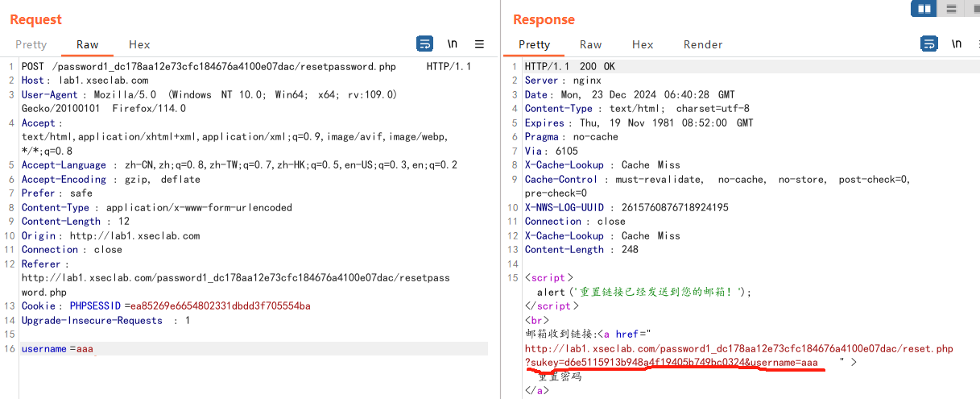Toggle word wrap icon in Request panel
The width and height of the screenshot is (980, 399).
[x=424, y=44]
